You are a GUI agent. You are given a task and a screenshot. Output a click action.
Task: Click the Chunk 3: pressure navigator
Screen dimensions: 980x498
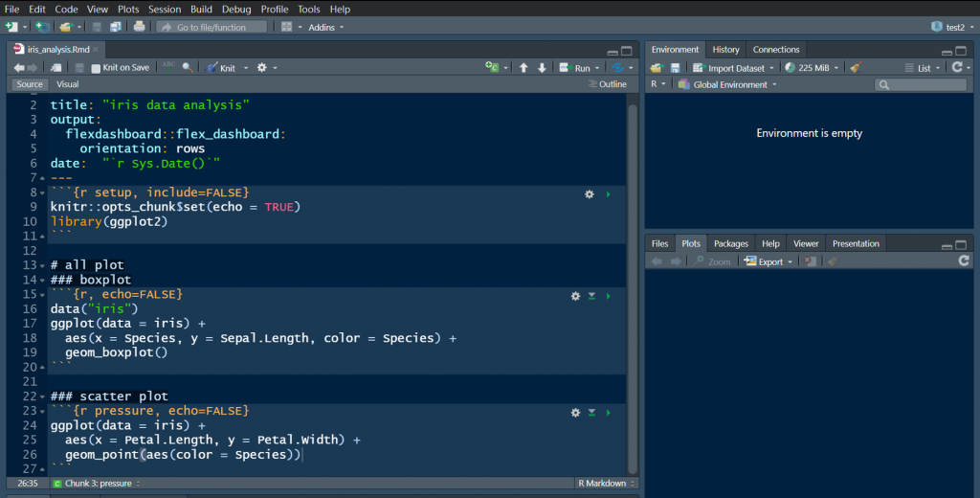[x=97, y=483]
